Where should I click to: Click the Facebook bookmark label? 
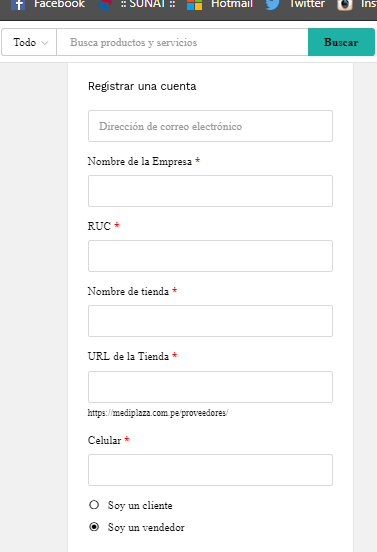click(x=59, y=4)
